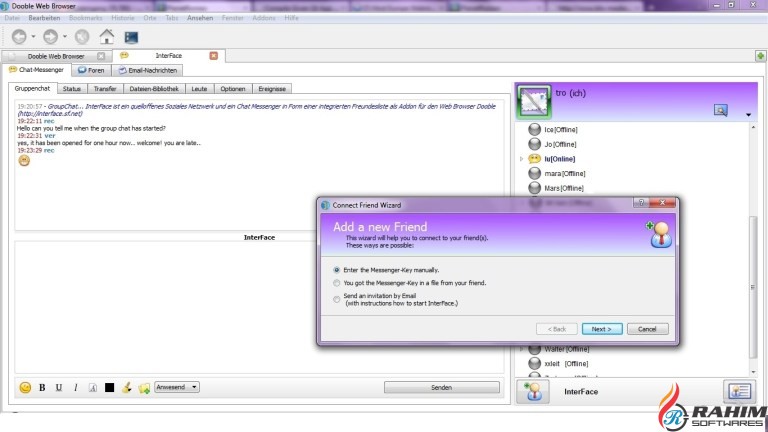This screenshot has width=768, height=432.
Task: Toggle bold text formatting
Action: (x=42, y=387)
